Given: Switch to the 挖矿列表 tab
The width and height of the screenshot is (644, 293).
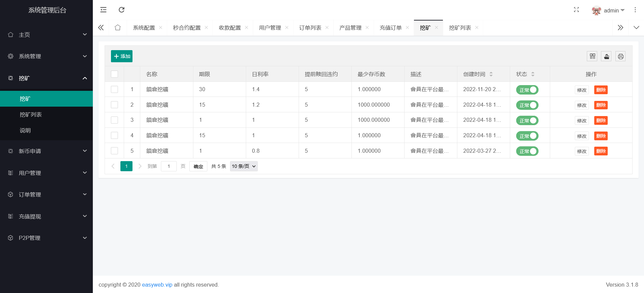Looking at the screenshot, I should [460, 28].
